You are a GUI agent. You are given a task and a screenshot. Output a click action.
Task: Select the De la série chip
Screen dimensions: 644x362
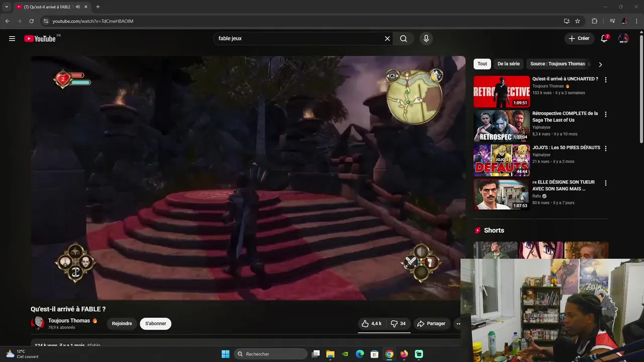point(509,64)
